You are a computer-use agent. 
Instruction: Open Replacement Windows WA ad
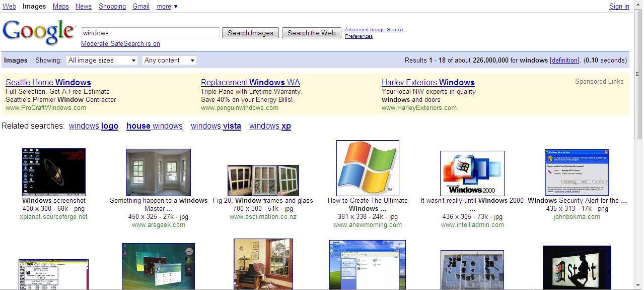pos(250,83)
